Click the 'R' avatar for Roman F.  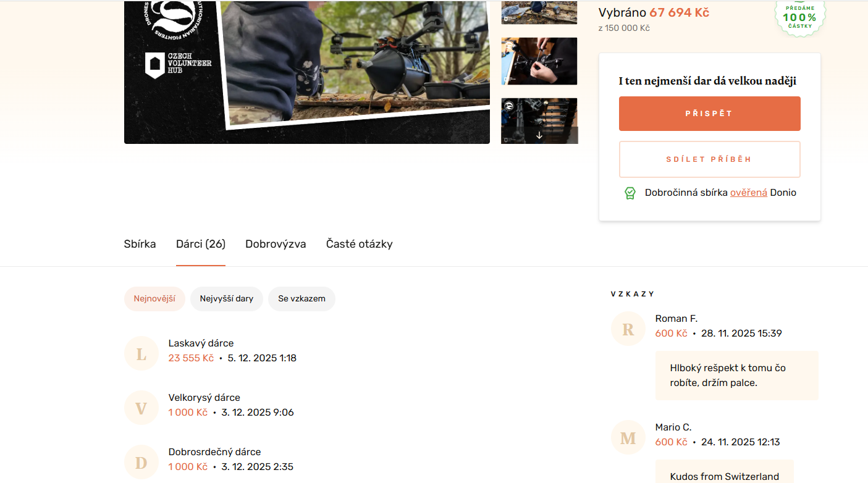coord(628,329)
